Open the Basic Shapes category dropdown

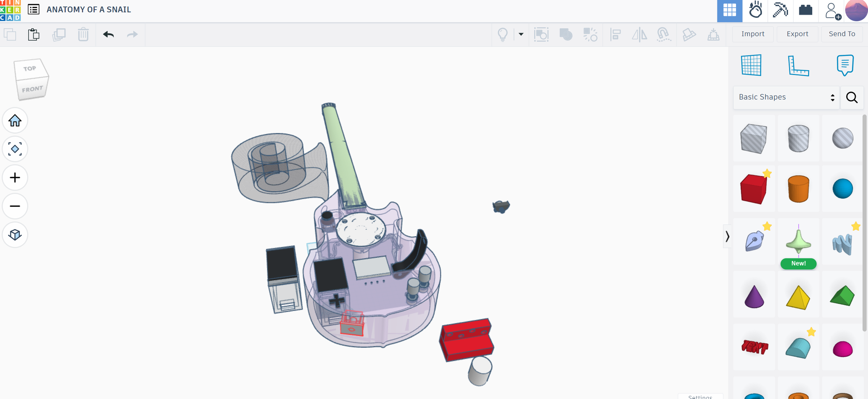[x=786, y=97]
